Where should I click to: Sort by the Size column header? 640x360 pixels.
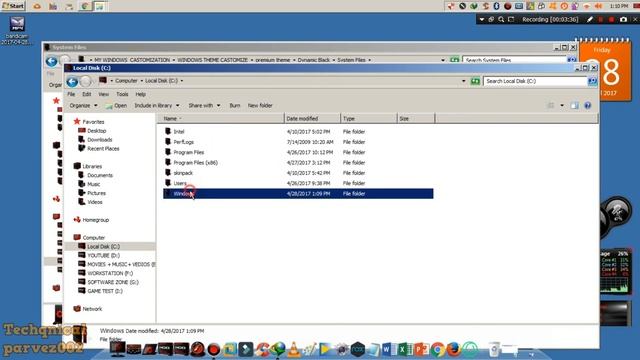click(416, 119)
